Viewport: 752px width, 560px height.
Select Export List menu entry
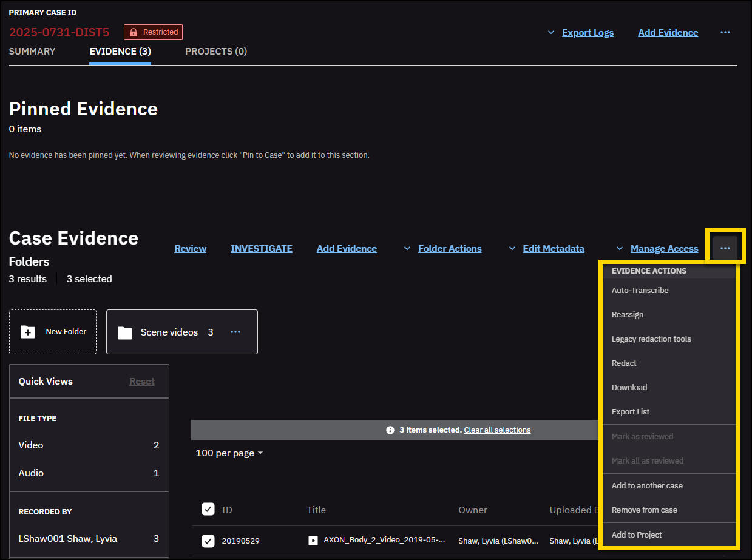coord(668,411)
